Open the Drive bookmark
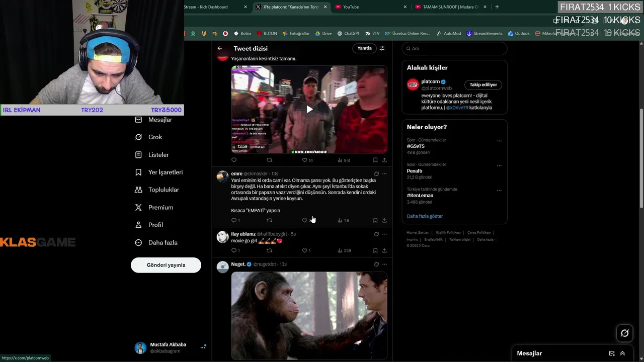The image size is (644, 362). pos(323,34)
